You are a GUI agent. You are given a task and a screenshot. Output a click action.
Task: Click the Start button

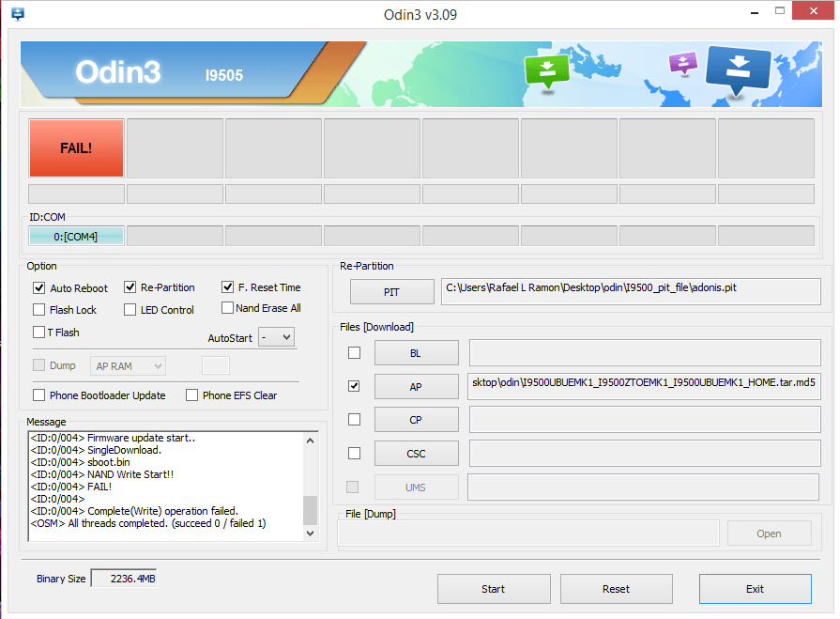pyautogui.click(x=494, y=589)
